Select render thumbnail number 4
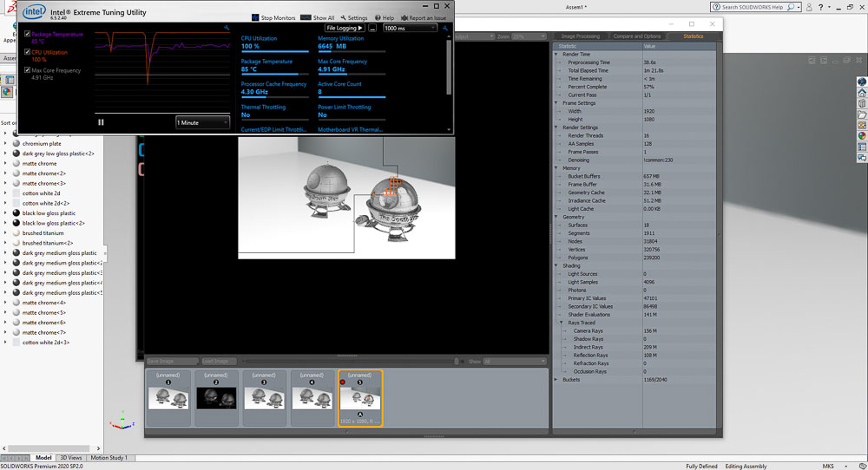This screenshot has height=470, width=868. pos(312,398)
